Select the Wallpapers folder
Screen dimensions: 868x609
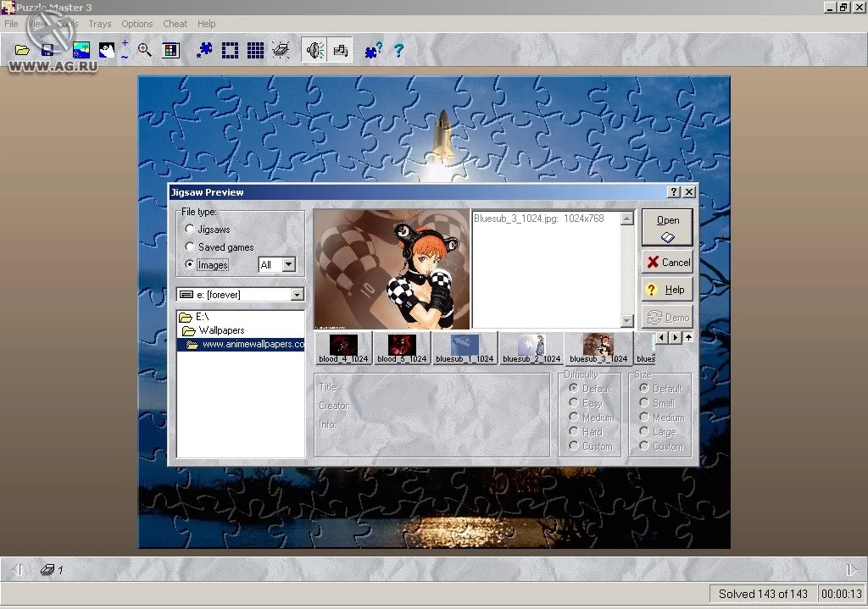[x=213, y=330]
